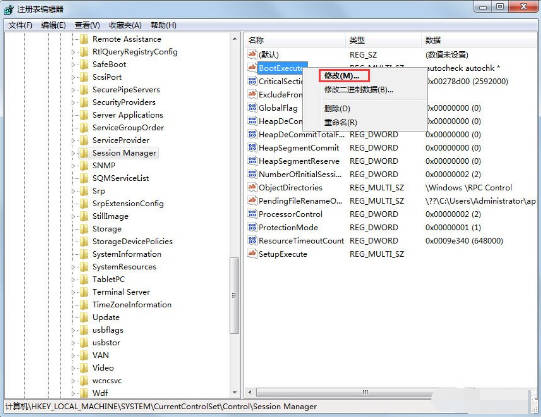The image size is (541, 417).
Task: Open the 收藏夹(A) menu
Action: pos(125,25)
